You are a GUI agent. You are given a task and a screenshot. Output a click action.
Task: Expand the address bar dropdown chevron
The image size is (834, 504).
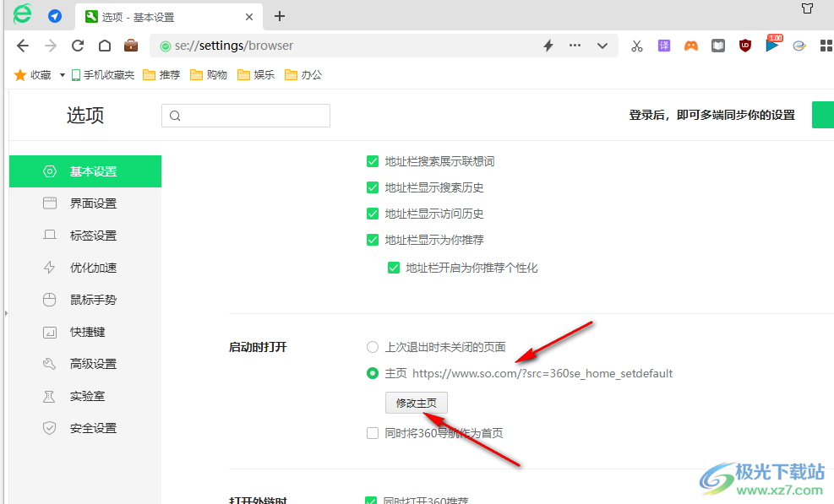602,46
